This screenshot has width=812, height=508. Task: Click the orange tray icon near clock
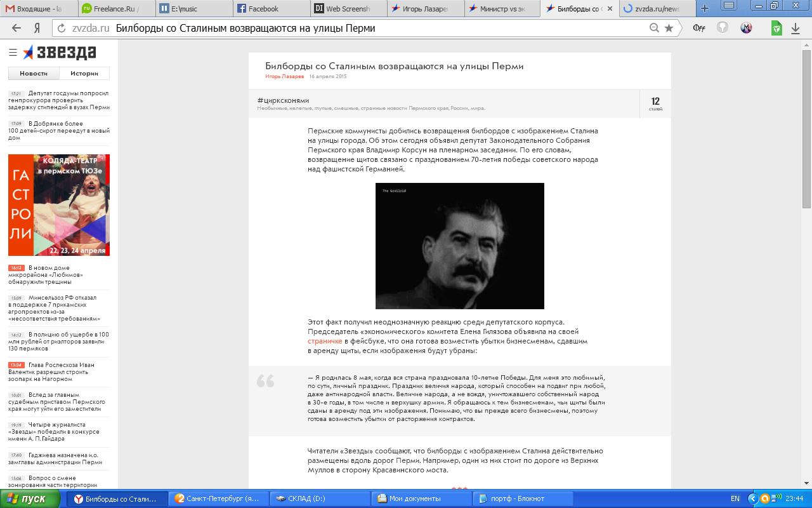[766, 498]
